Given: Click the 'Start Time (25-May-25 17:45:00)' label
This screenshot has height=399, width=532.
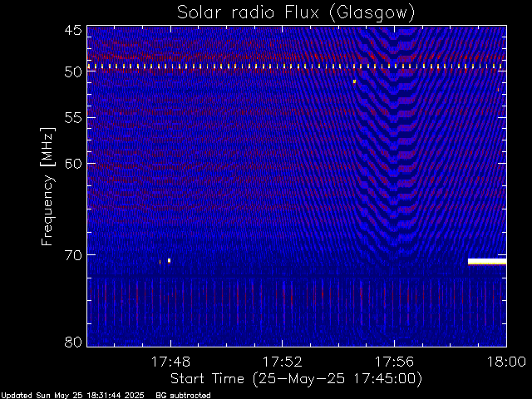Looking at the screenshot, I should [x=296, y=379].
